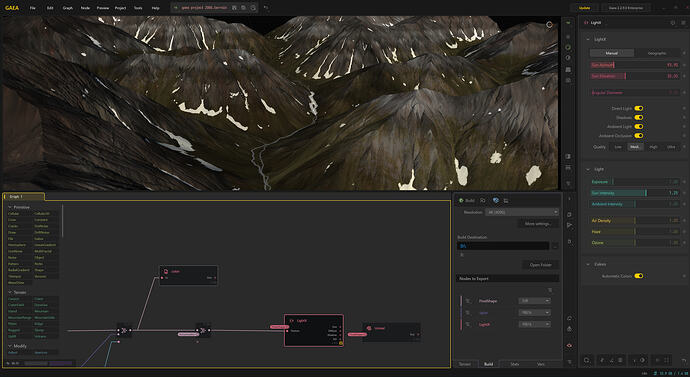Open format dropdown for PixelShape export
The height and width of the screenshot is (377, 690).
[x=534, y=301]
